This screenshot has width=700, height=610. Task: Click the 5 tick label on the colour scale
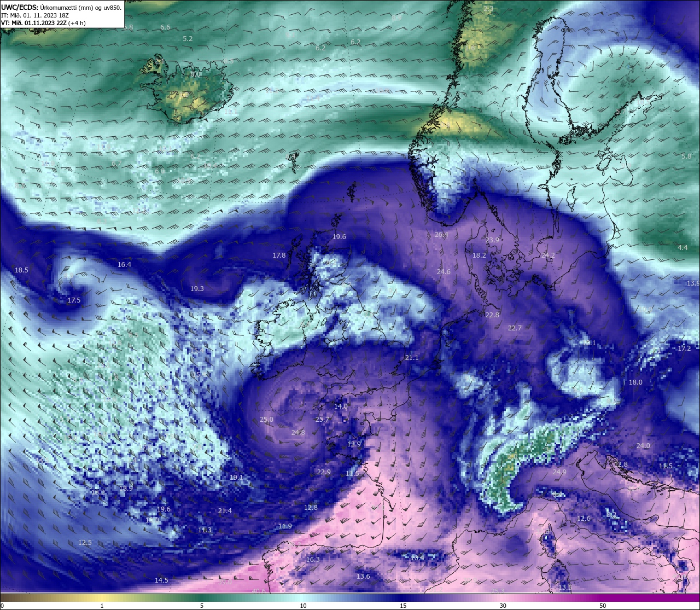[202, 606]
